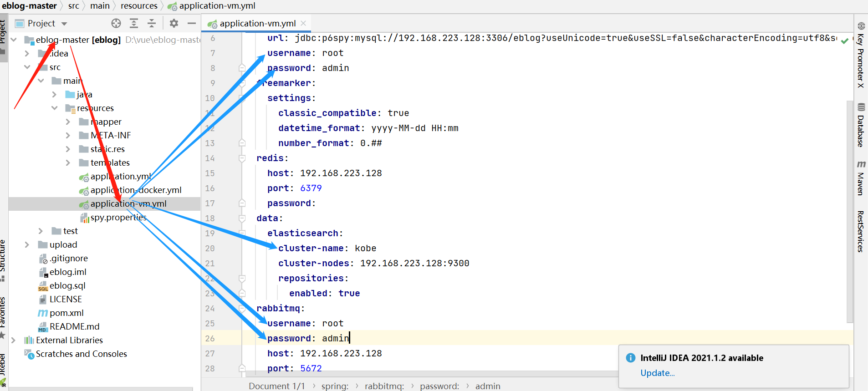
Task: Fold the data: block at line 18
Action: click(242, 218)
